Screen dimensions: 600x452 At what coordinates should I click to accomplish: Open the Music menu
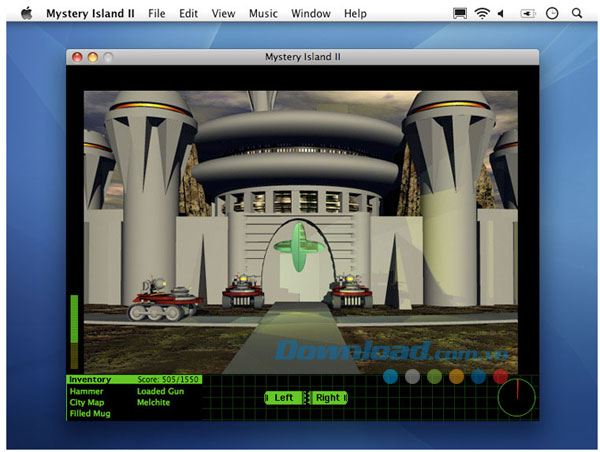263,13
